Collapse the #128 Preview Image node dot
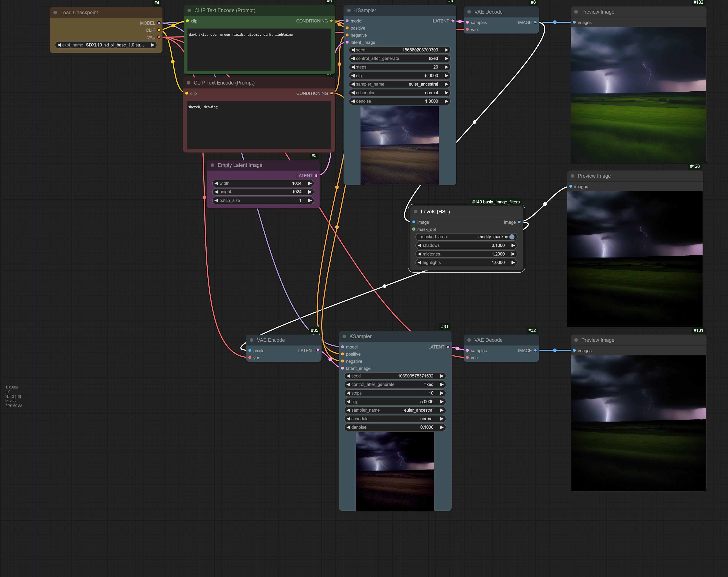Screen dimensions: 728x577 click(x=572, y=176)
